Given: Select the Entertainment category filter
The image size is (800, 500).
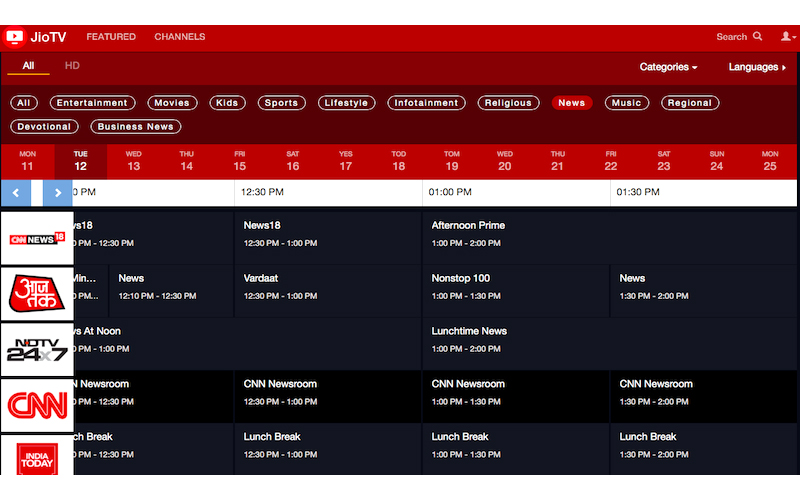Looking at the screenshot, I should [x=92, y=103].
